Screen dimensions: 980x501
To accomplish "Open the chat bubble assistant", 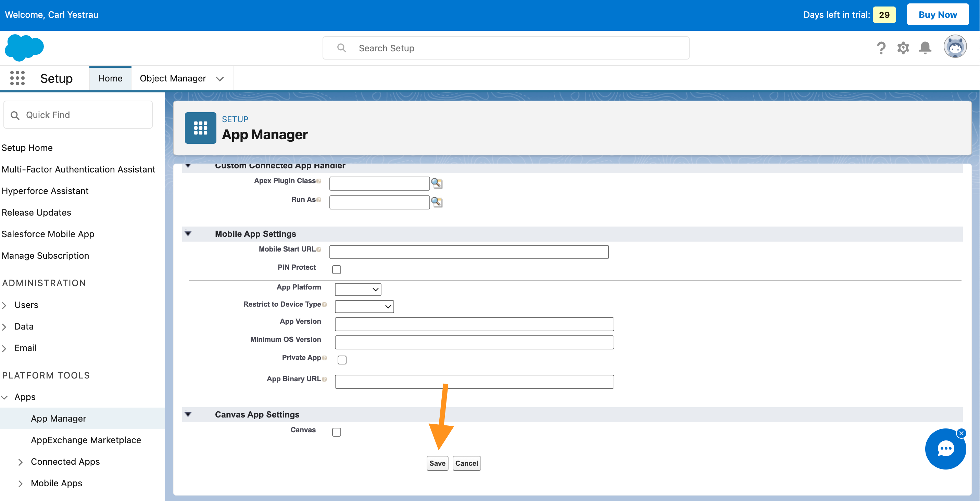I will pyautogui.click(x=945, y=449).
